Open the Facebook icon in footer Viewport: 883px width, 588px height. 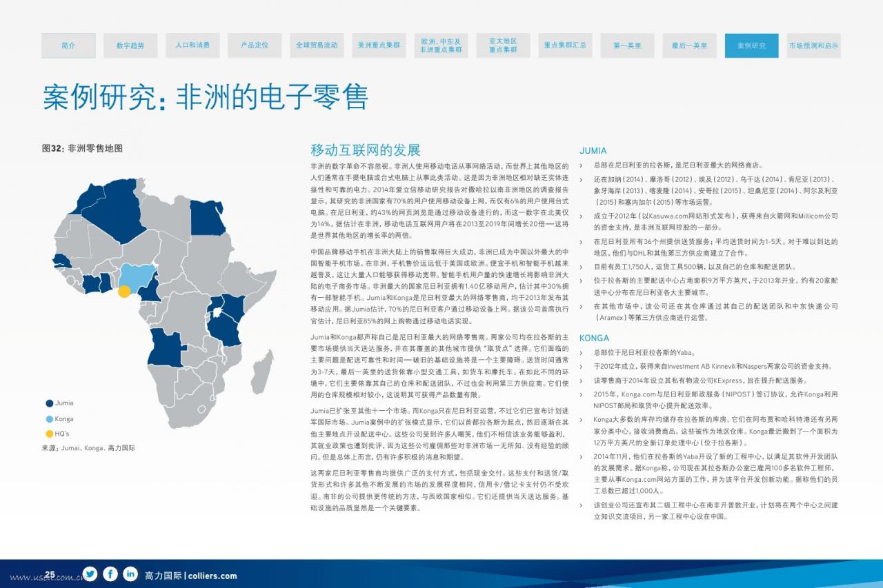click(x=110, y=574)
